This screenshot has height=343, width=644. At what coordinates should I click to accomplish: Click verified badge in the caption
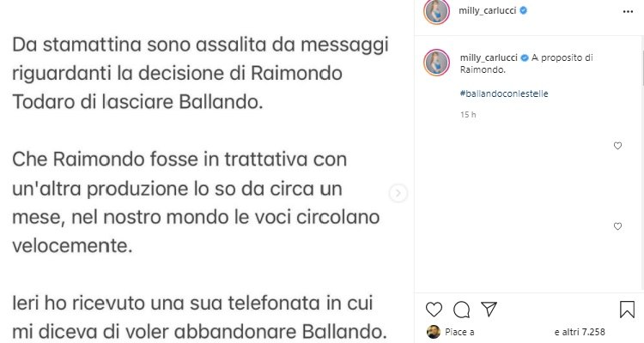[x=525, y=58]
